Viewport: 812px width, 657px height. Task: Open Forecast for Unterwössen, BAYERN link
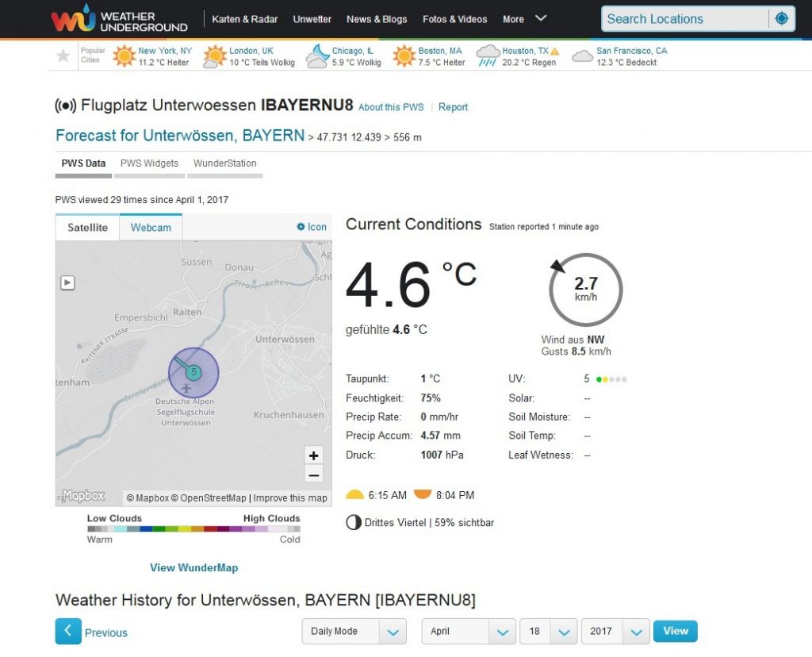tap(180, 136)
